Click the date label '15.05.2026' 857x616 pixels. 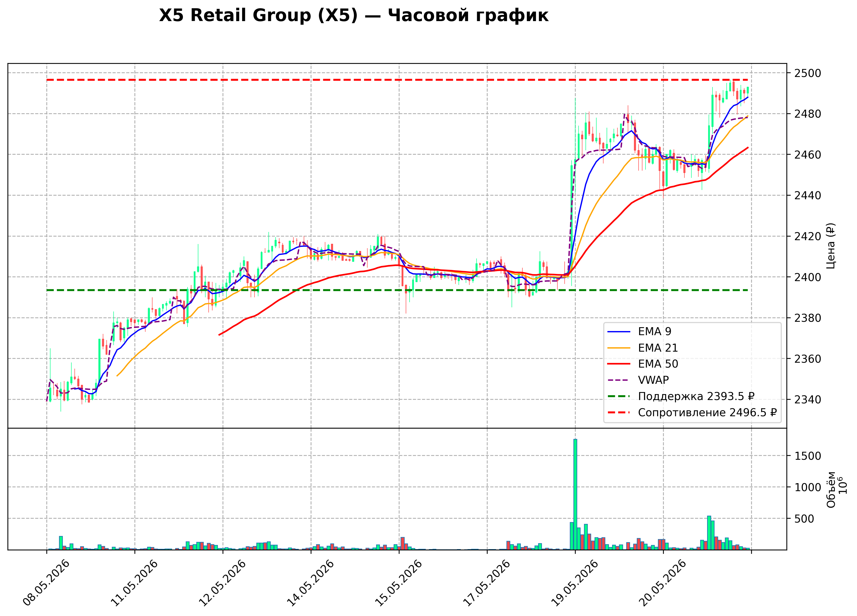(x=399, y=583)
